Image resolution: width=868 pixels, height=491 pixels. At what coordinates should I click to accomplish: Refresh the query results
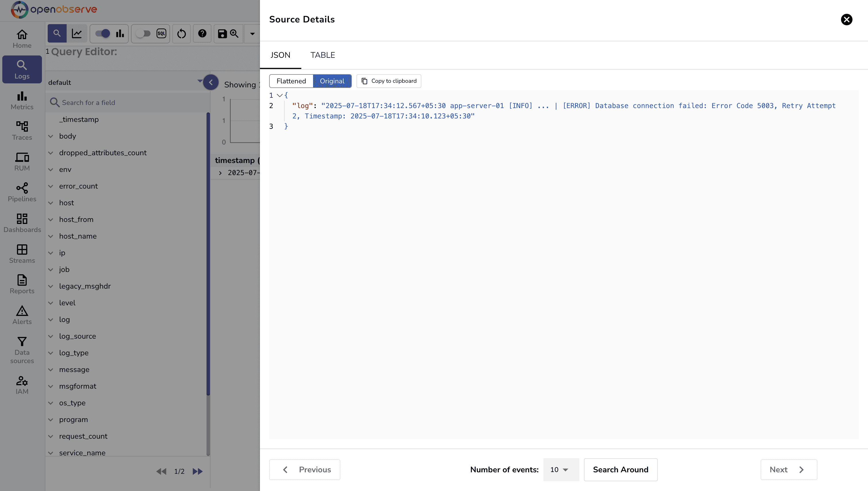(181, 33)
